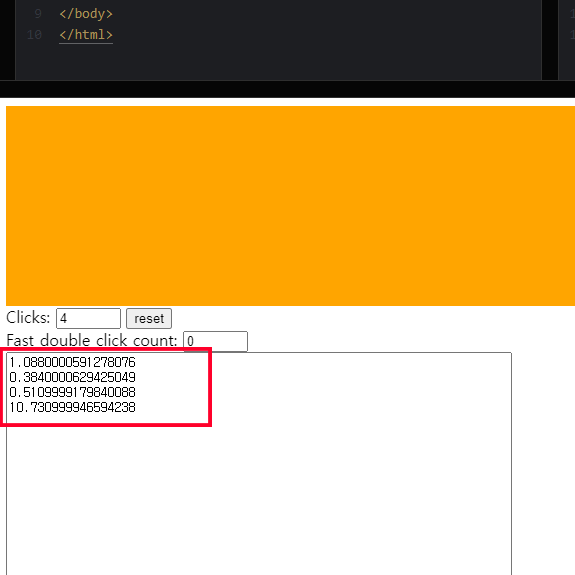Place cursor on </html> code line

(x=86, y=34)
